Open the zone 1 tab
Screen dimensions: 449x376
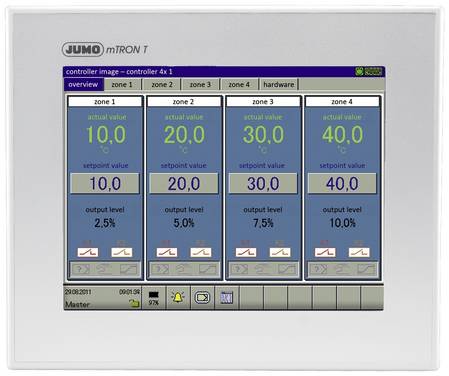pyautogui.click(x=122, y=85)
